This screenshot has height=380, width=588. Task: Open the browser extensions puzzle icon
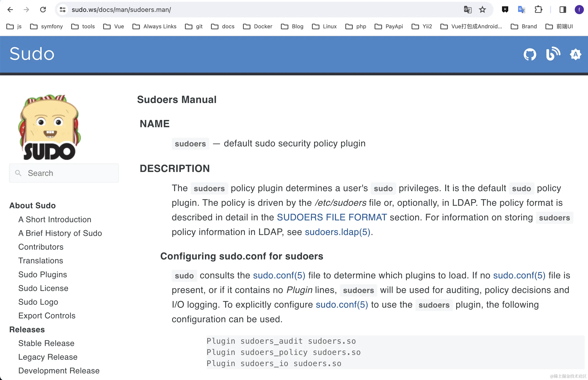(538, 10)
